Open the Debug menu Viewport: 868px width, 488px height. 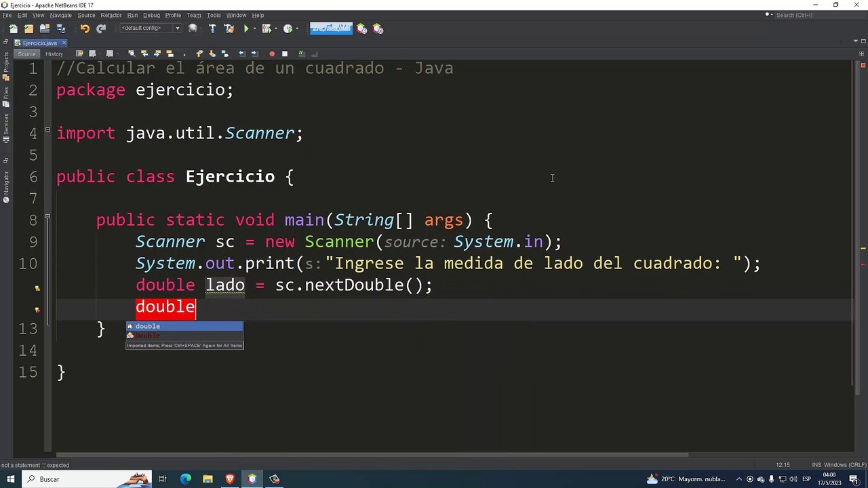point(151,15)
